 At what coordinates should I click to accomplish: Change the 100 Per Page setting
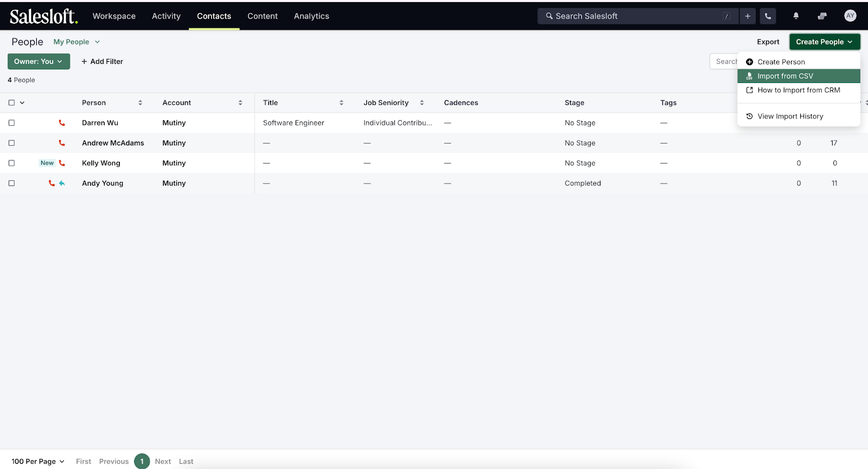point(38,461)
